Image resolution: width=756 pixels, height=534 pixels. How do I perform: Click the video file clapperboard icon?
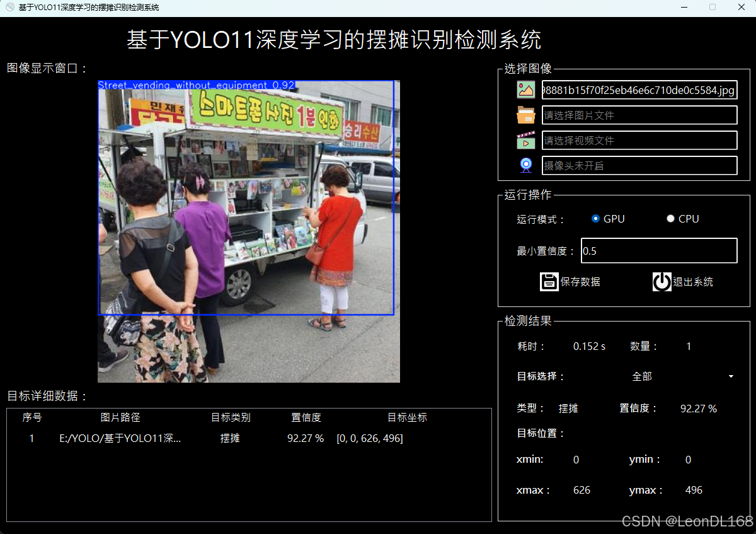pos(526,140)
